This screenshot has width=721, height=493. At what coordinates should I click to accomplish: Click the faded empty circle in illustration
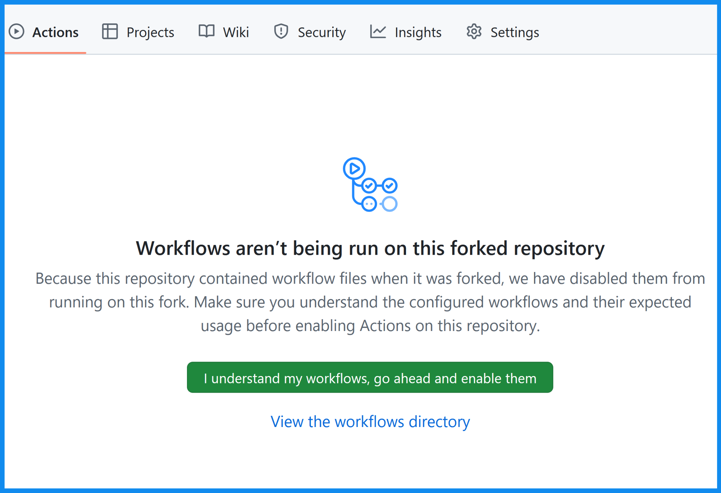coord(390,204)
